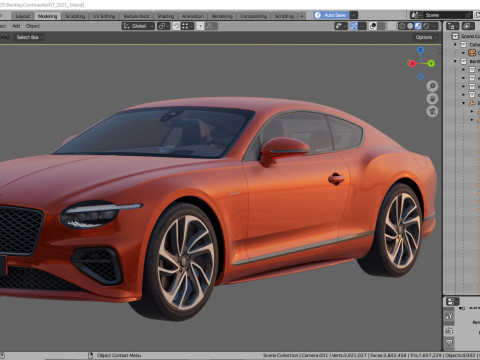Open the outliner display mode dropdown

[468, 26]
